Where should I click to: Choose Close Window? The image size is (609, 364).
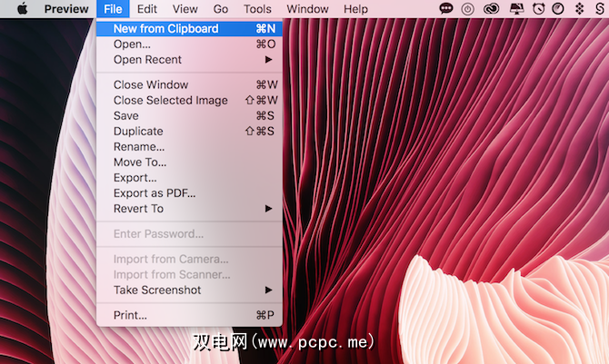tap(189, 84)
